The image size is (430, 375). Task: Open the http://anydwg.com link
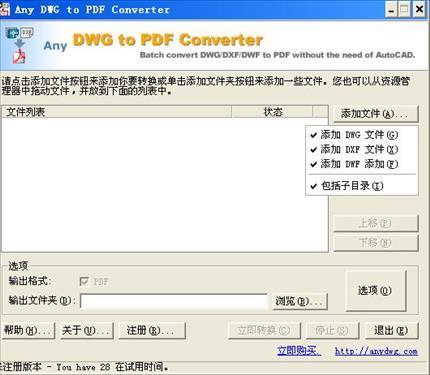point(376,351)
